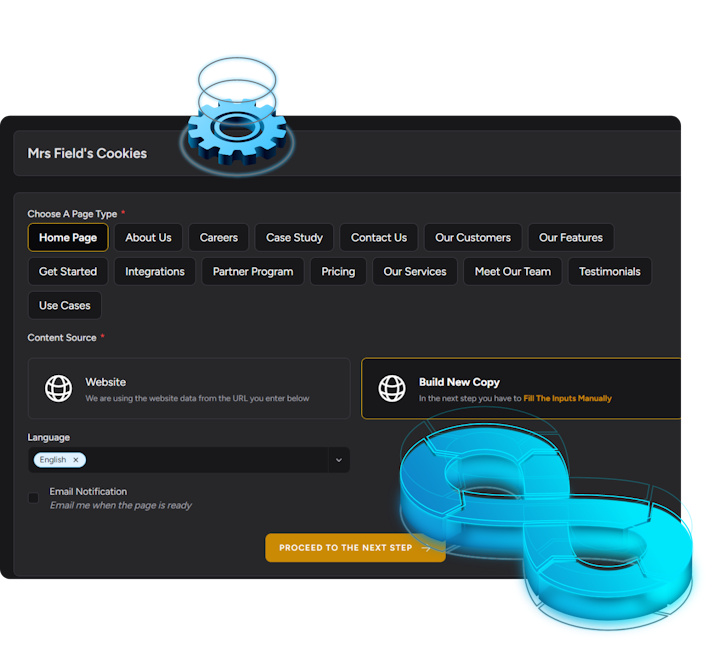This screenshot has width=721, height=659.
Task: Expand the Language dropdown arrow
Action: click(339, 460)
